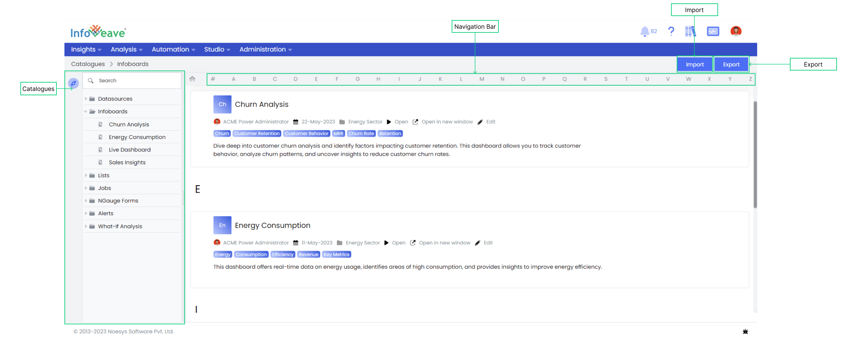868x341 pixels.
Task: Click the play icon for Energy Consumption Open
Action: click(x=386, y=243)
